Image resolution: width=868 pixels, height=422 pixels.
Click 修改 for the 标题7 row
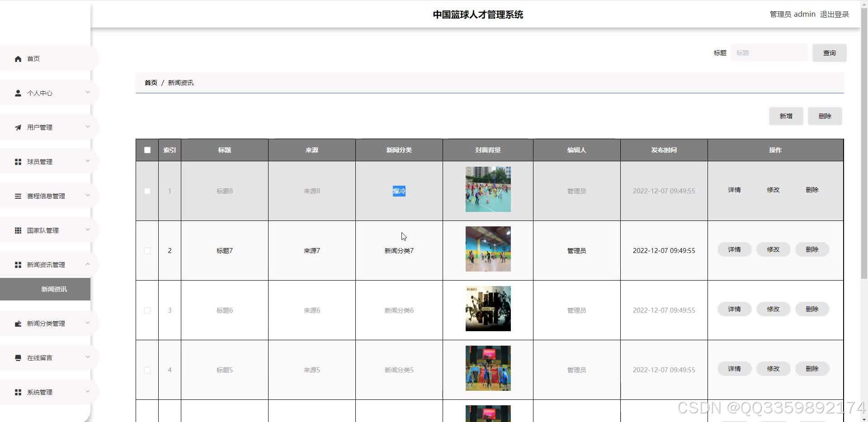tap(773, 249)
